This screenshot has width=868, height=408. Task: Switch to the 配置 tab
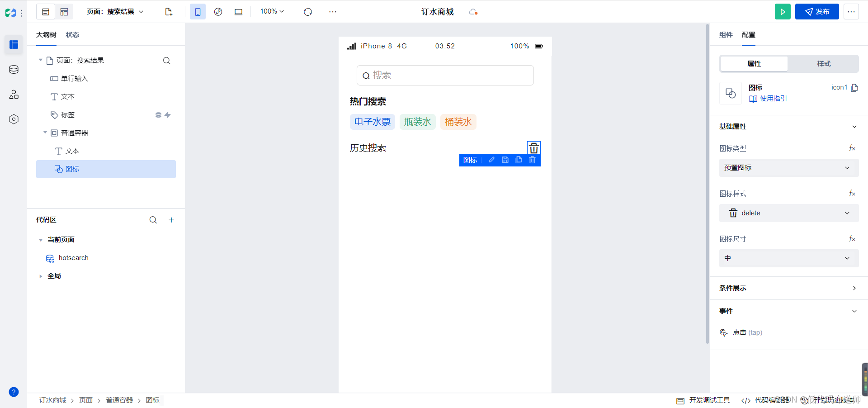(x=748, y=35)
